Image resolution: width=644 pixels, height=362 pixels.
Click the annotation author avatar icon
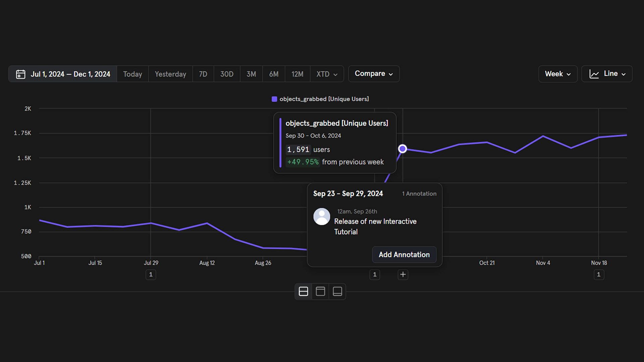click(322, 217)
